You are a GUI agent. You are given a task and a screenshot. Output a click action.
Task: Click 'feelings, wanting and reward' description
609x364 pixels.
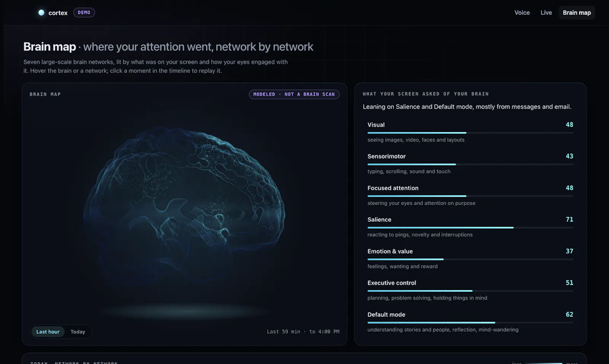(x=402, y=266)
